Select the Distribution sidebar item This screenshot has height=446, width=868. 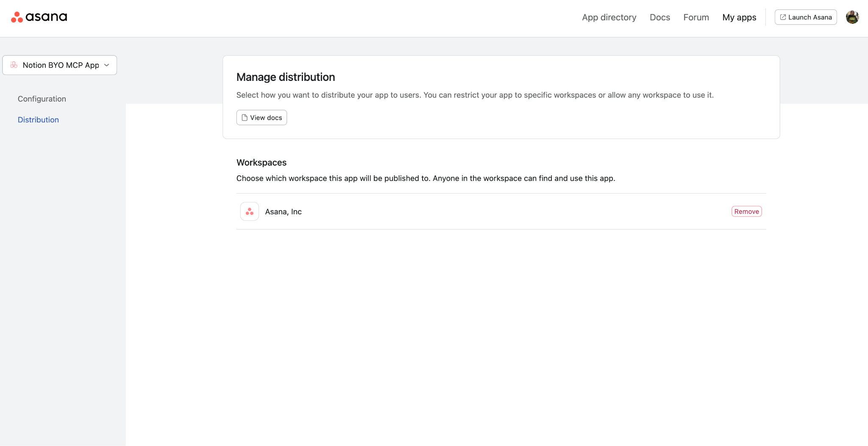click(x=38, y=120)
